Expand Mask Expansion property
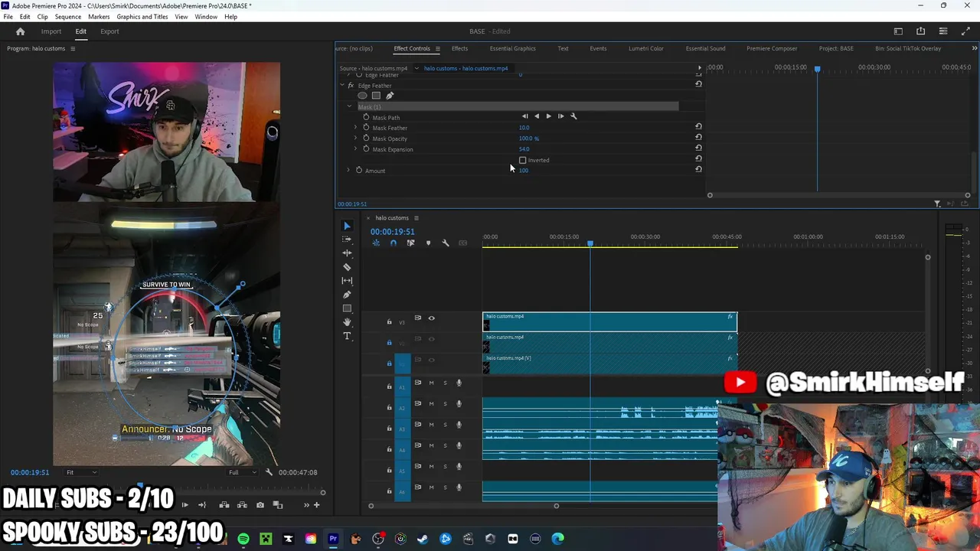 click(355, 148)
